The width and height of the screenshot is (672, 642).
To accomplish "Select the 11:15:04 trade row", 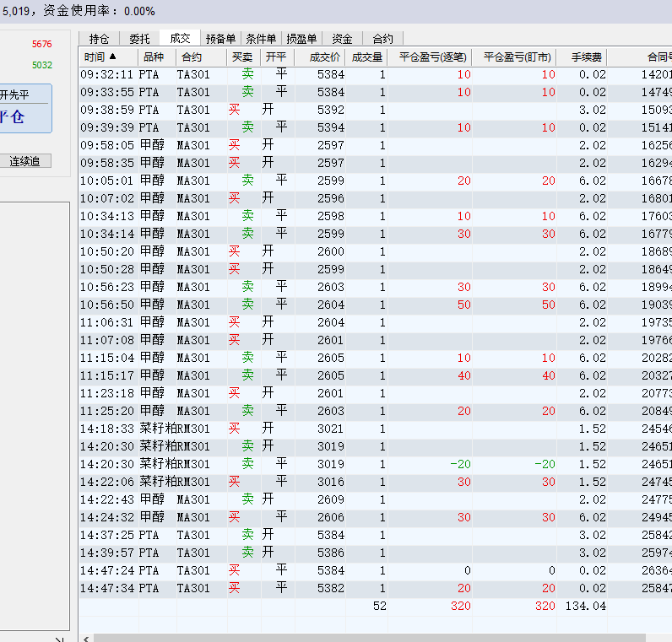I will [376, 358].
